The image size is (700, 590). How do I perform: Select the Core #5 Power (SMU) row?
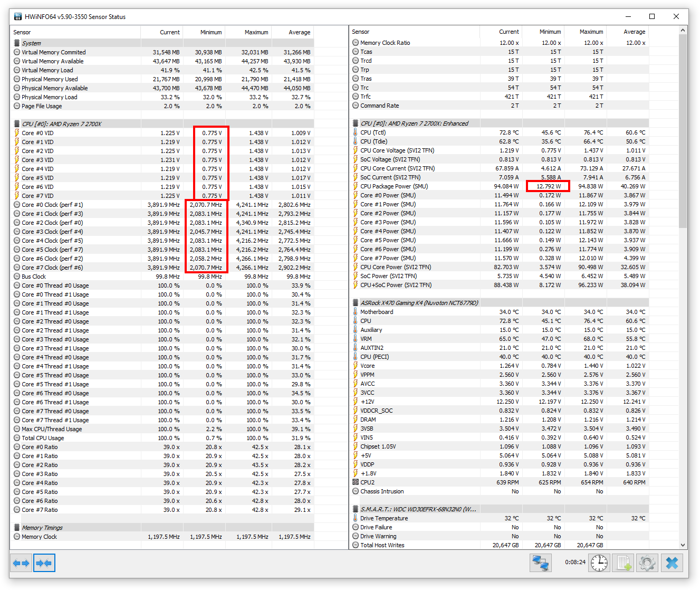coord(500,240)
